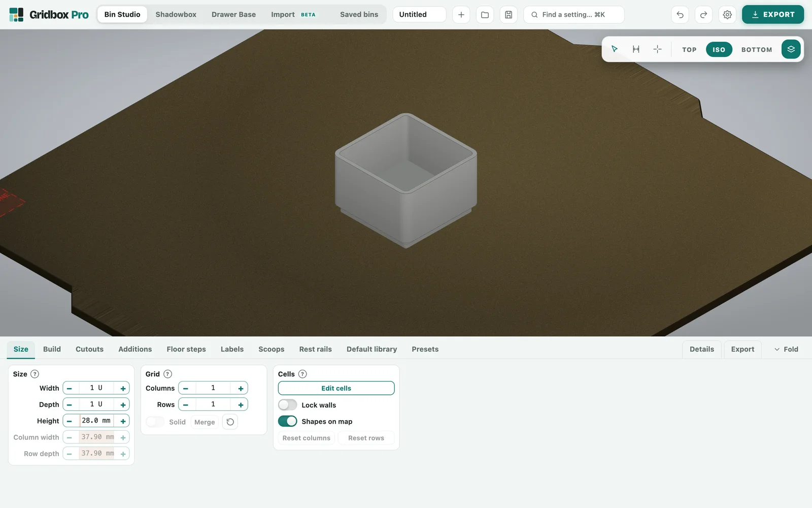Reset grid with the circular arrow icon

pyautogui.click(x=230, y=422)
